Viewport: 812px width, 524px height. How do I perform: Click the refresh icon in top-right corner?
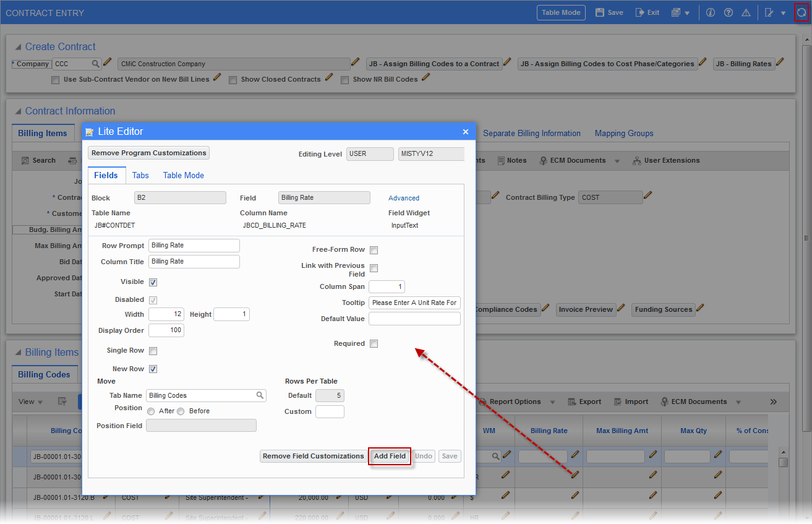coord(801,12)
